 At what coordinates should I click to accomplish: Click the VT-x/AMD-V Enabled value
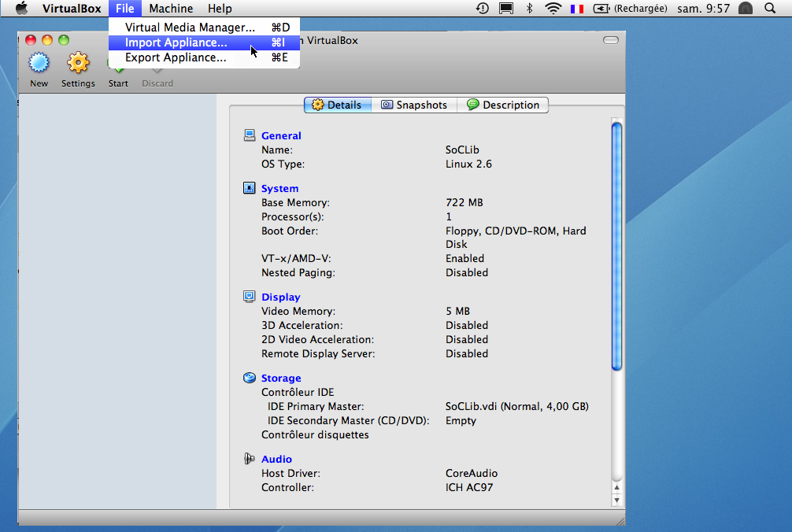click(464, 258)
